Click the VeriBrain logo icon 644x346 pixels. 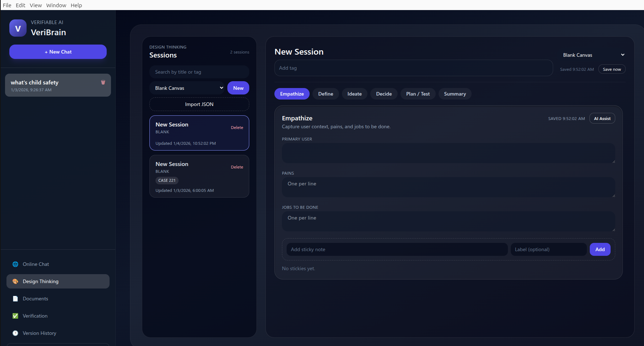point(18,28)
